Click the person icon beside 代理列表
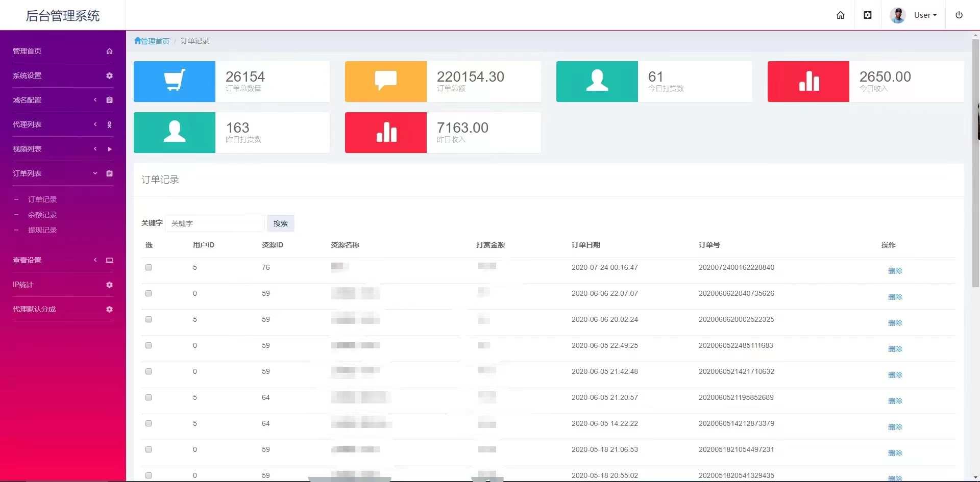The height and width of the screenshot is (482, 980). tap(109, 124)
